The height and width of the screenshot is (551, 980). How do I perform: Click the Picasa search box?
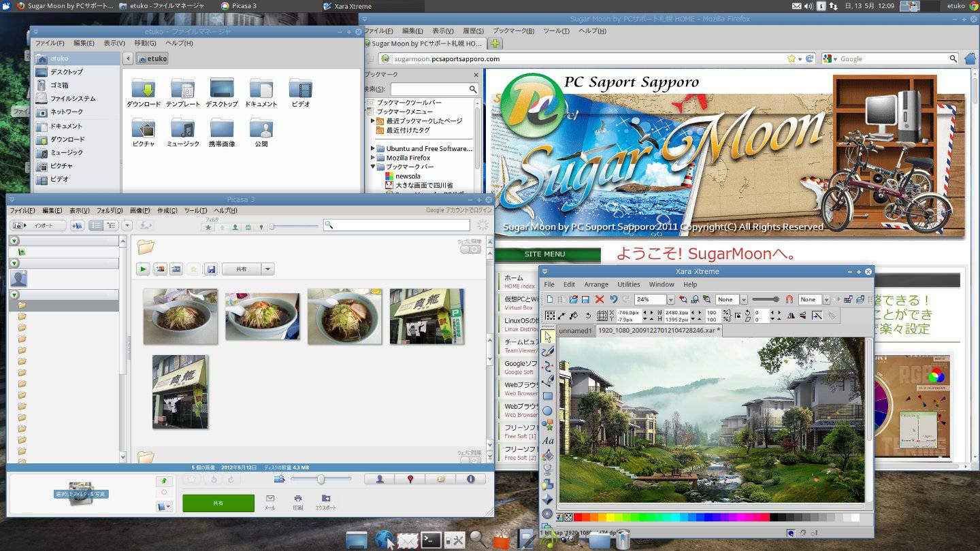[397, 225]
